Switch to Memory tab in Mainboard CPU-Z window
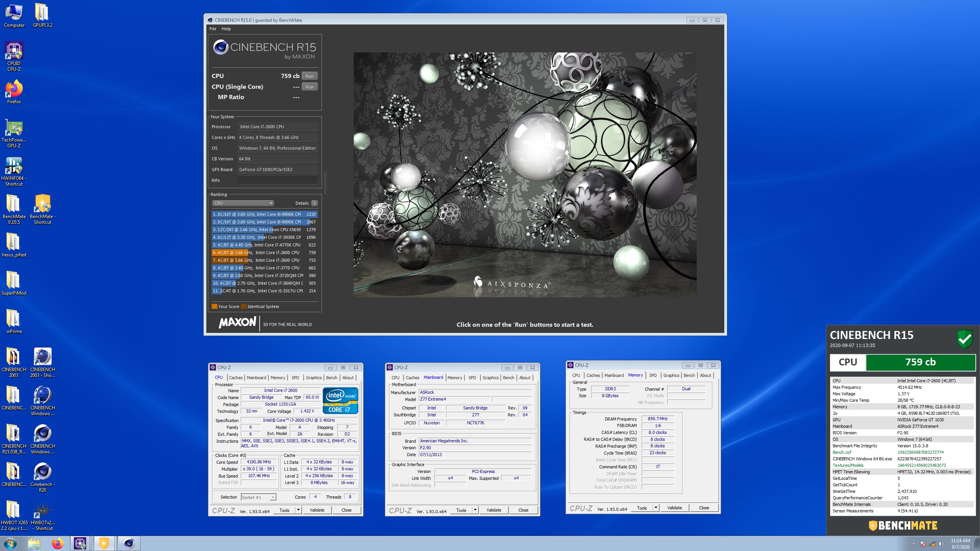 [x=455, y=378]
